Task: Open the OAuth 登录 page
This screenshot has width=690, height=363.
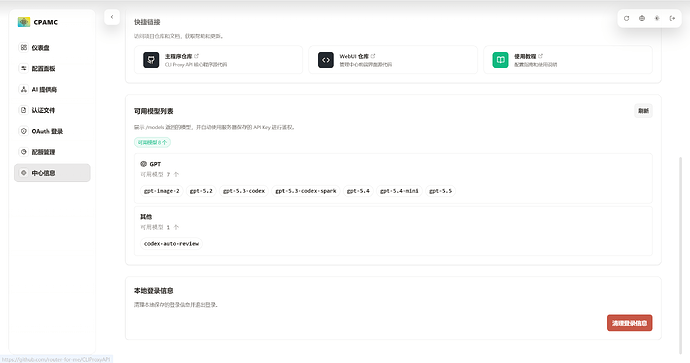Action: coord(52,131)
